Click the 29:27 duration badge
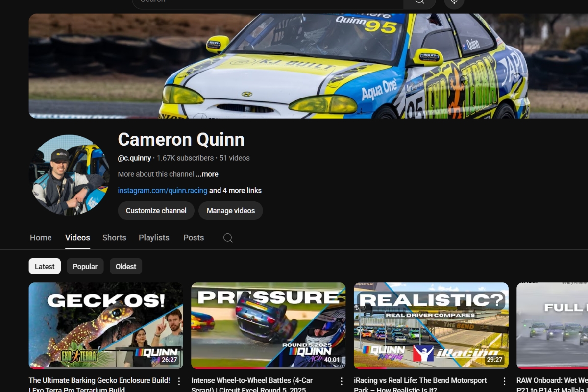Viewport: 588px width, 392px height. point(494,360)
